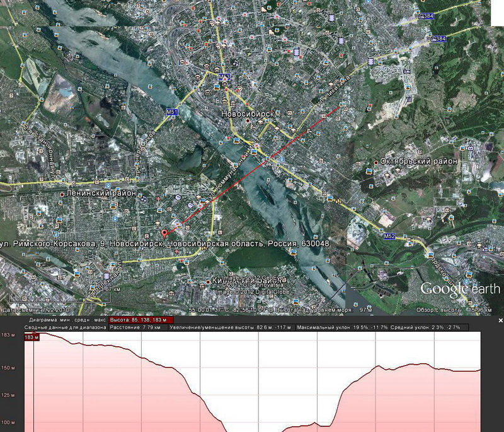Click the music note icon north of M53 shield

click(236, 62)
